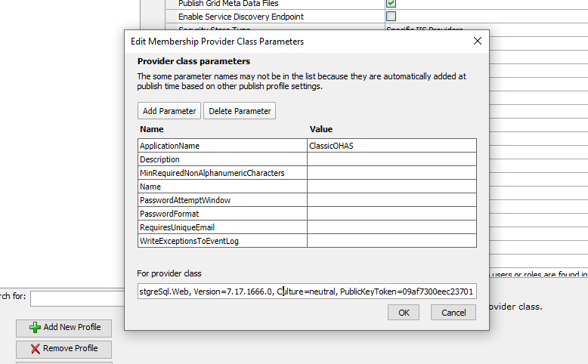This screenshot has width=588, height=364.
Task: Click the green plus Add New Profile icon
Action: [x=35, y=327]
